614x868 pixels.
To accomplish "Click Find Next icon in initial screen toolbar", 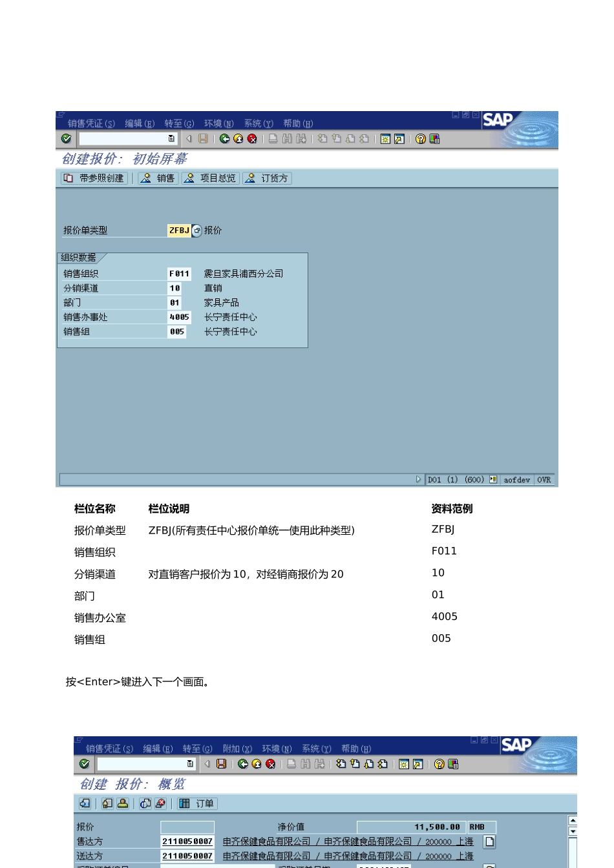I will tap(301, 139).
